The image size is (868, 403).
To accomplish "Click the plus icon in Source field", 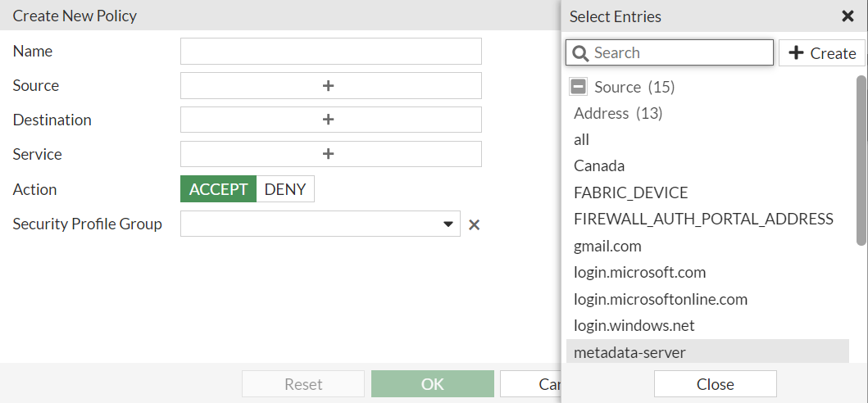I will tap(328, 85).
